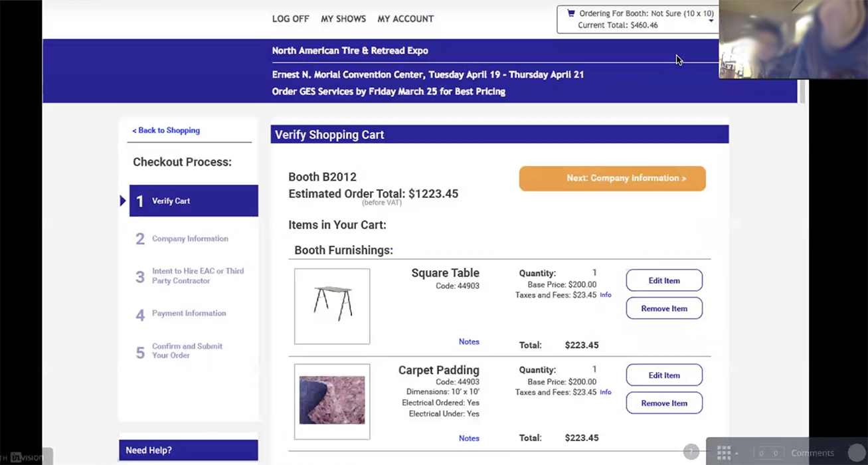The width and height of the screenshot is (868, 465).
Task: Click the Need Help? panel header
Action: 189,450
